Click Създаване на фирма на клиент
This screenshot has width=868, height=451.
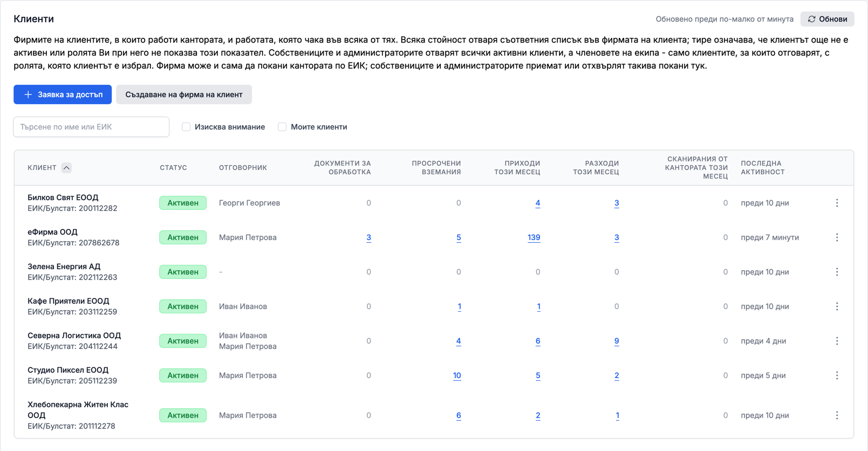click(184, 94)
